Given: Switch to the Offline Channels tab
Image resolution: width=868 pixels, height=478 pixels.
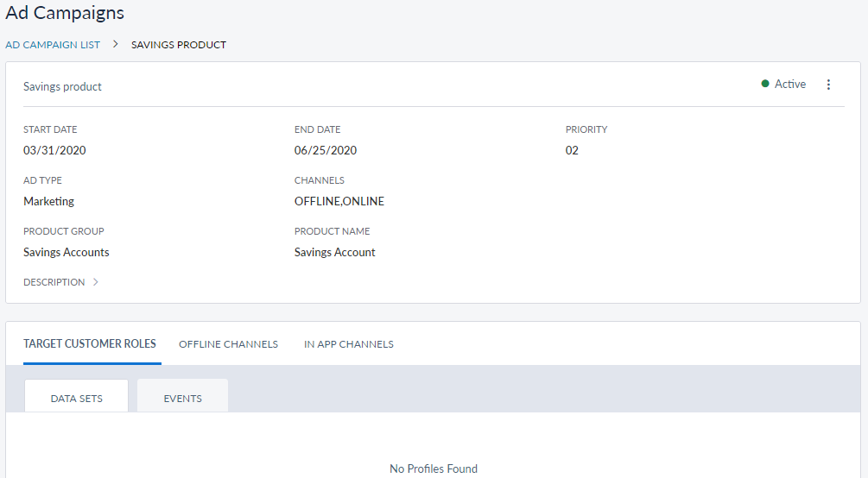Looking at the screenshot, I should [x=228, y=344].
